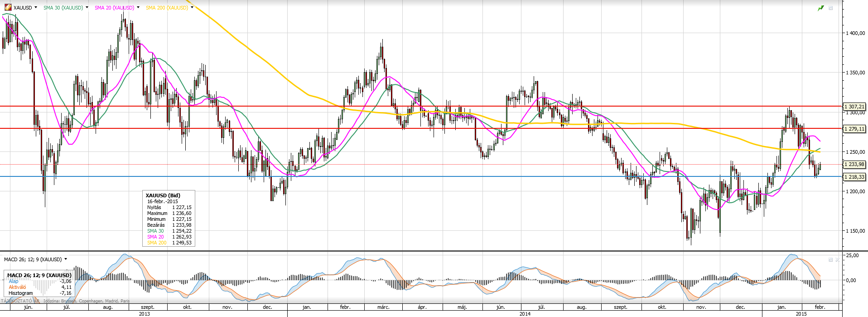Click the 1 400,00 price axis label
This screenshot has width=868, height=317.
coord(855,33)
